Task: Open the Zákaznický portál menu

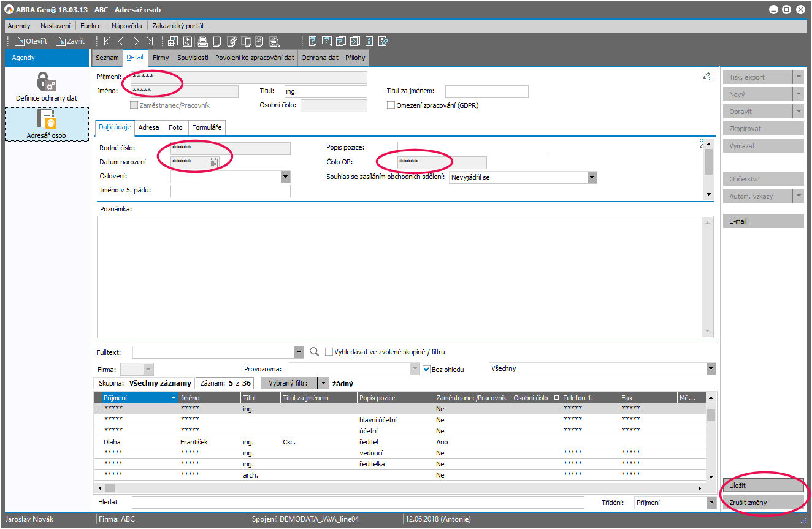Action: [178, 26]
